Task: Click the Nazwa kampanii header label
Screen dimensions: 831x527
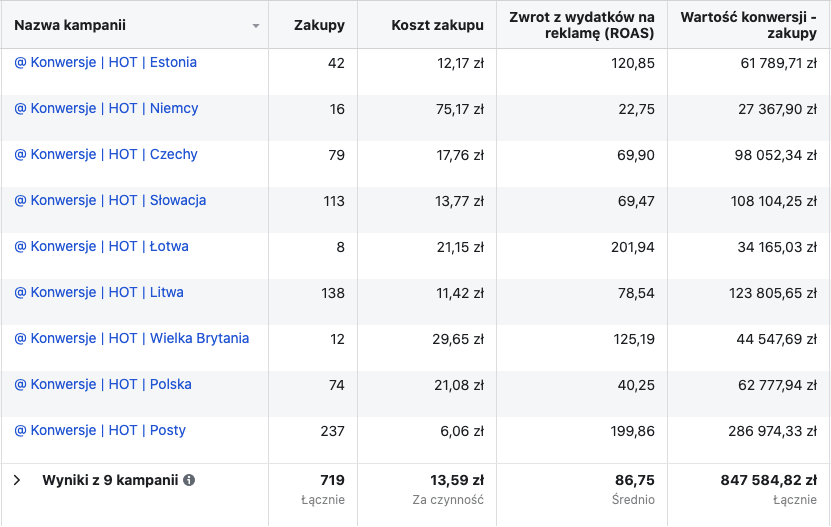Action: click(x=70, y=25)
